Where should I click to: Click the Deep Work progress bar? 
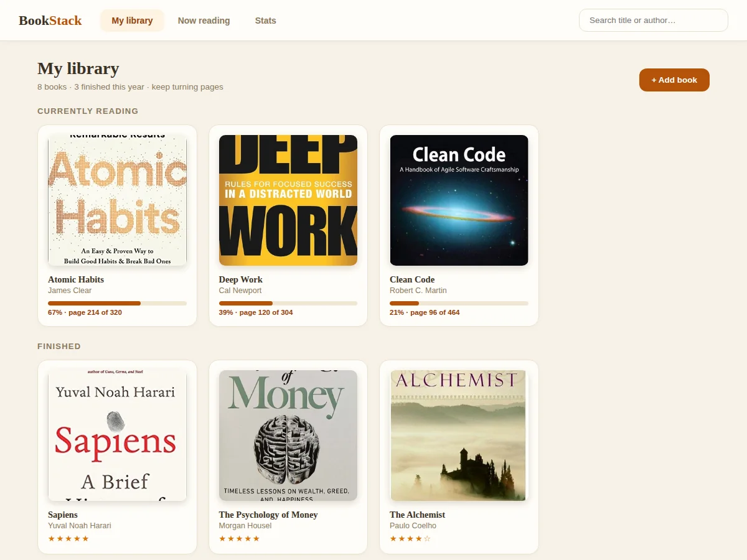pyautogui.click(x=288, y=303)
